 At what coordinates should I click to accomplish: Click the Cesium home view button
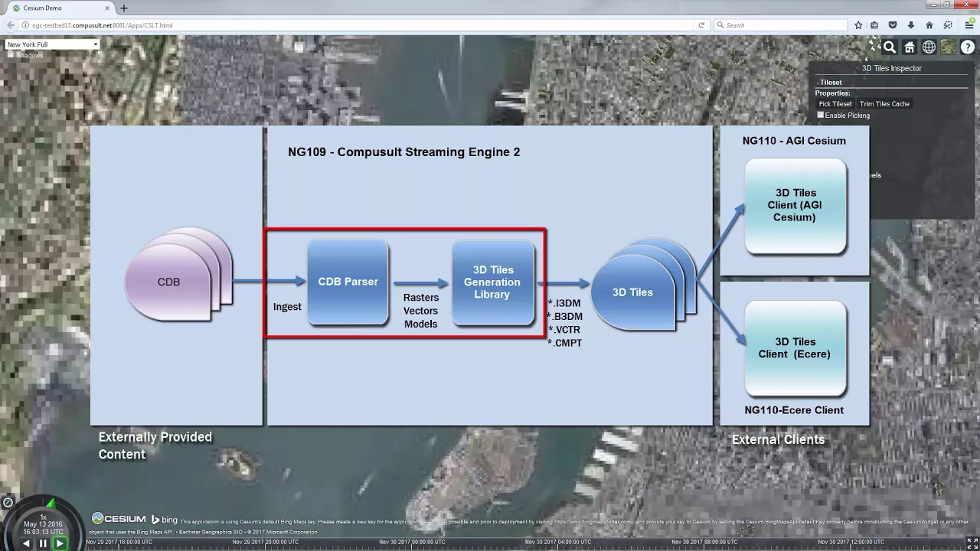click(x=910, y=47)
